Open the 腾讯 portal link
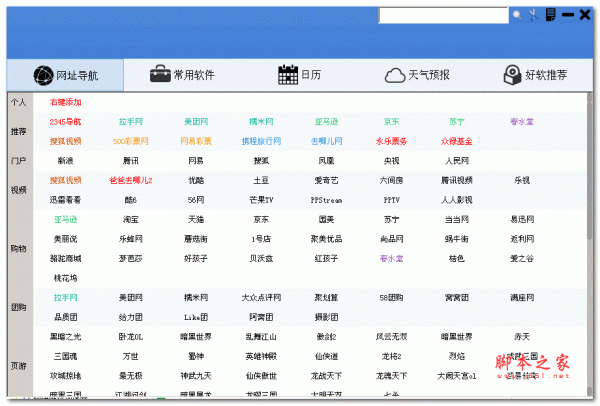The width and height of the screenshot is (600, 406). tap(130, 161)
